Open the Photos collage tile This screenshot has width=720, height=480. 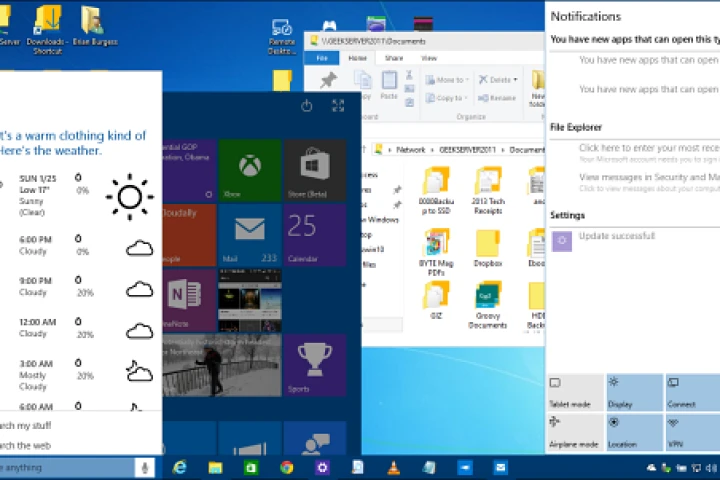[250, 300]
